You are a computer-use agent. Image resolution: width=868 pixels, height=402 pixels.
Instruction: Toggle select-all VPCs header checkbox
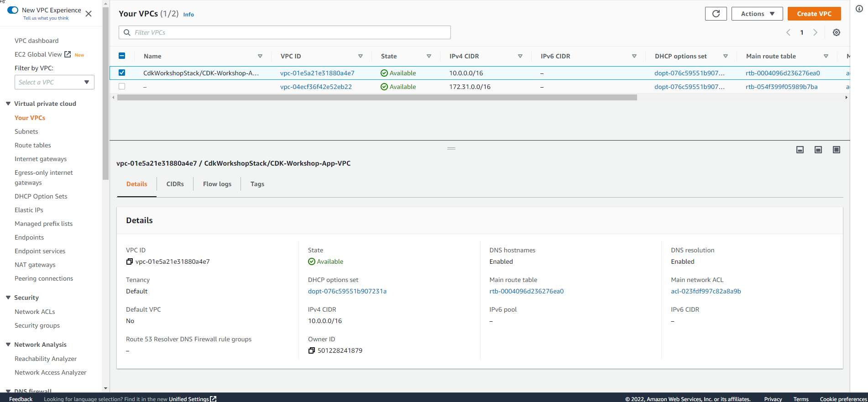[122, 56]
